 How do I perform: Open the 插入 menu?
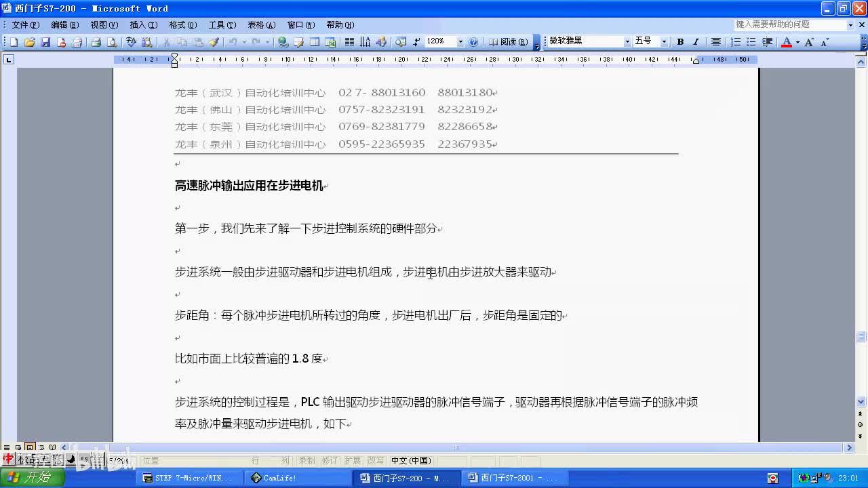[x=143, y=25]
